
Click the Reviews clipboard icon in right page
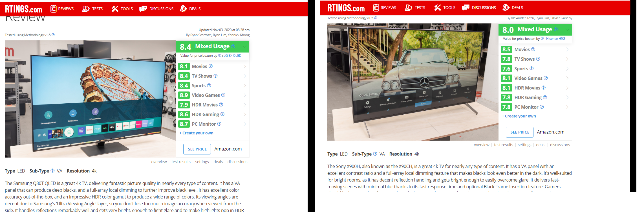point(376,8)
